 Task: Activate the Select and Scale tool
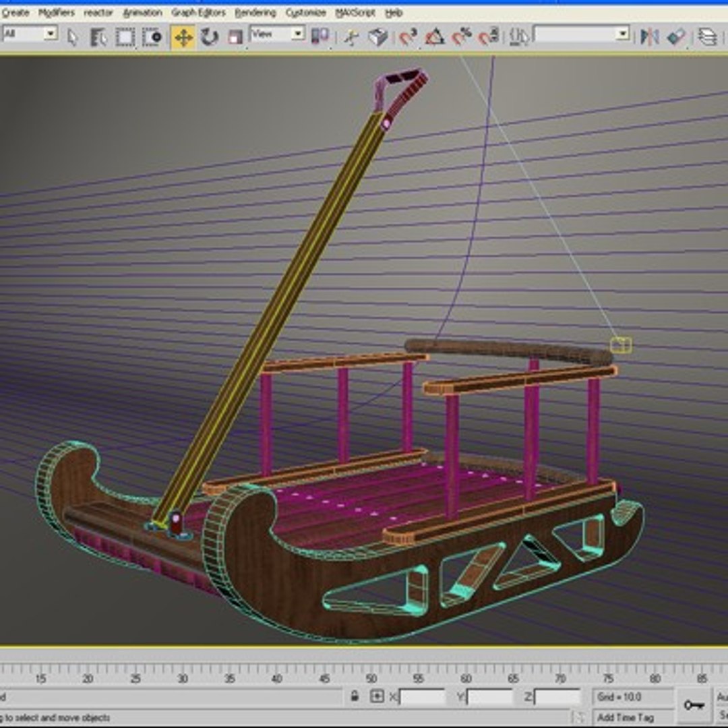235,37
